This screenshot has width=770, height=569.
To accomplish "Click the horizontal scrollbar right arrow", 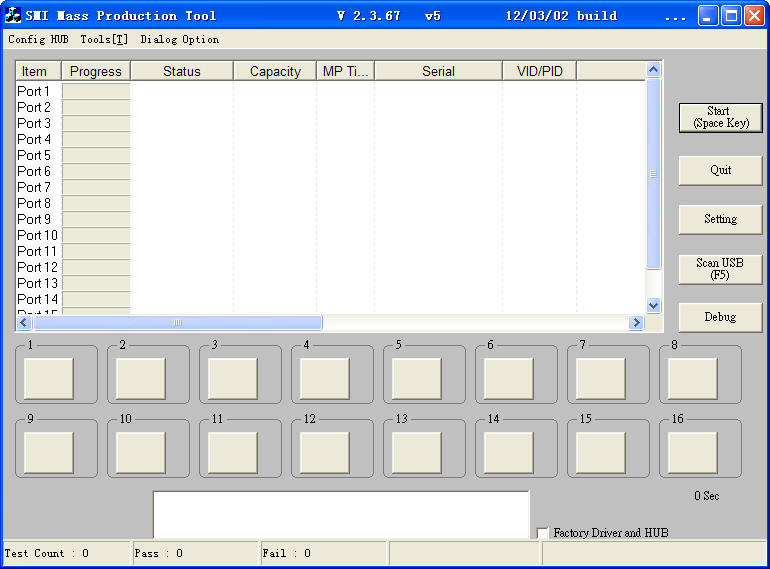I will 635,323.
